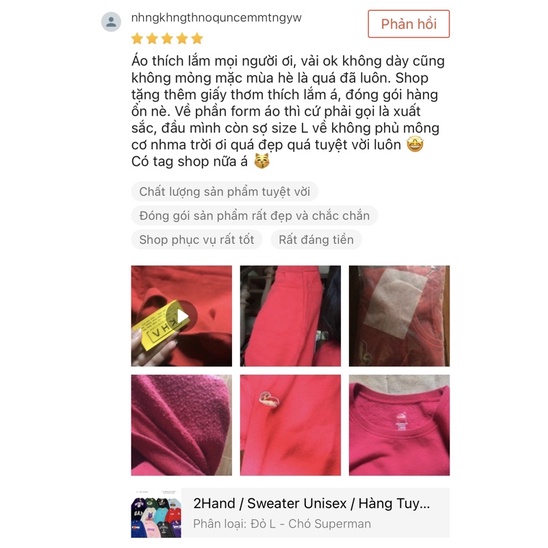Click the kissing cat emoji
The image size is (548, 548).
pos(262,161)
